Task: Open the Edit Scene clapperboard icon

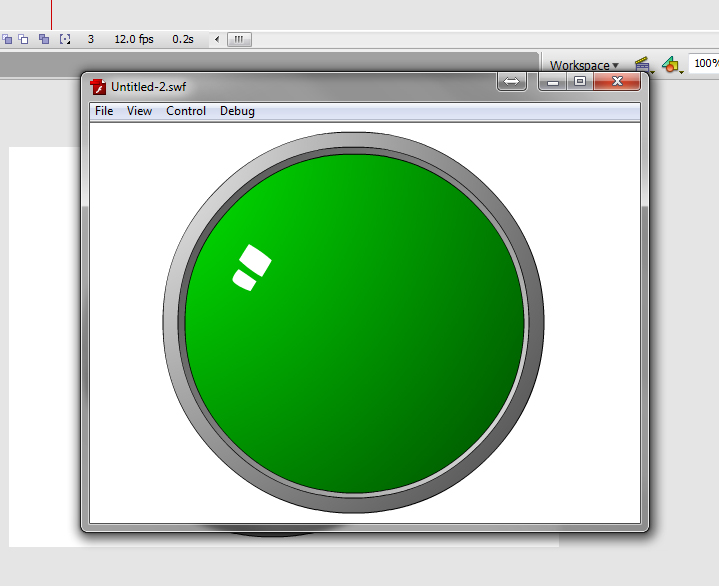Action: coord(643,65)
